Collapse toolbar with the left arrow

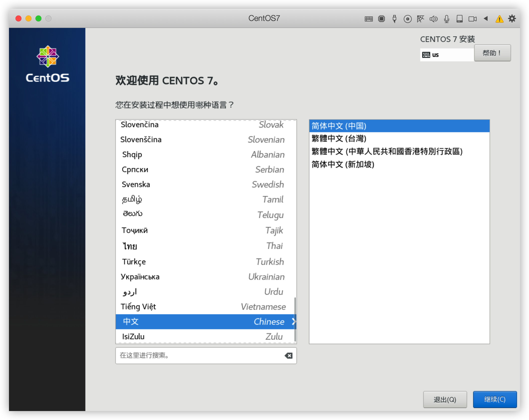[486, 18]
